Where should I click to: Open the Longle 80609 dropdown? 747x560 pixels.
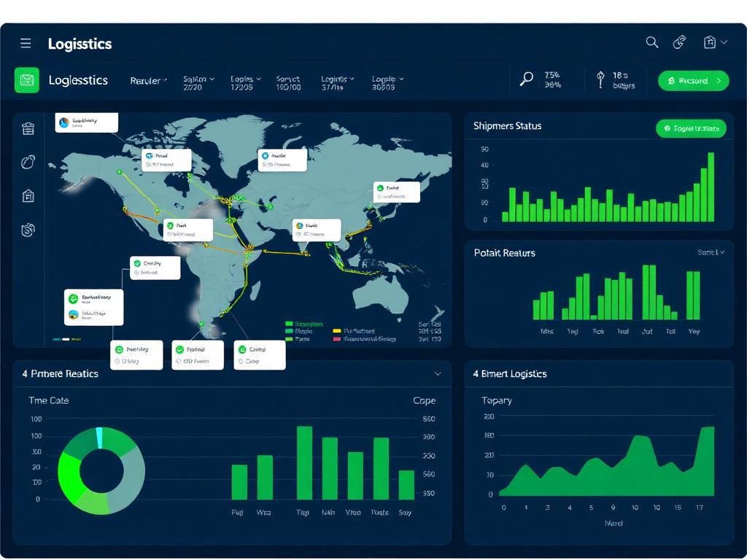pos(387,83)
